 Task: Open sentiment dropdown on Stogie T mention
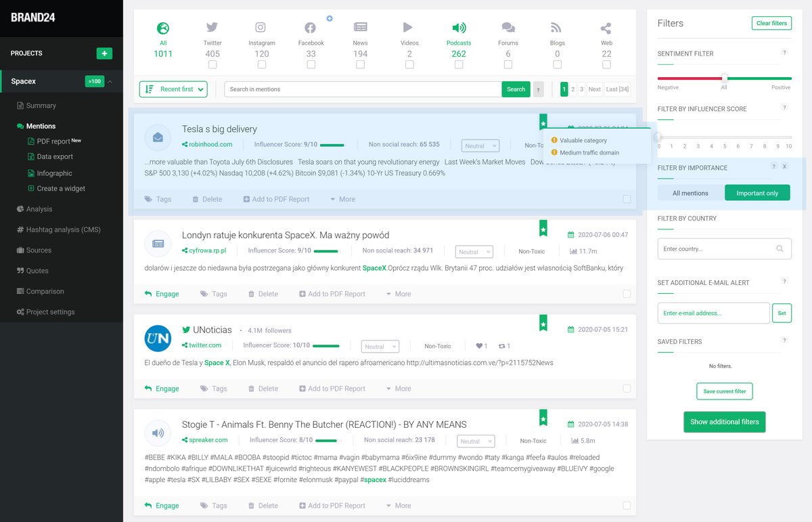pyautogui.click(x=475, y=441)
